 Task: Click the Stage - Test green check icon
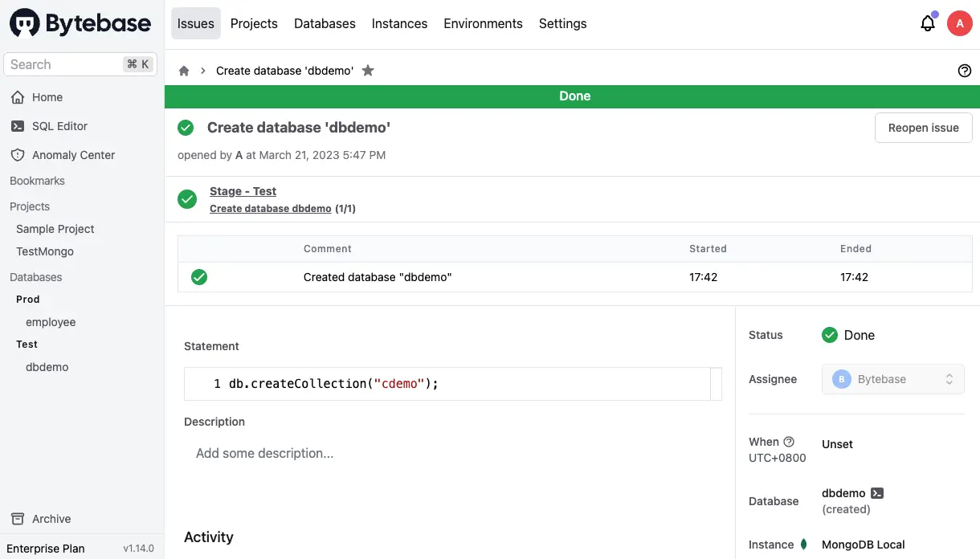(x=187, y=199)
